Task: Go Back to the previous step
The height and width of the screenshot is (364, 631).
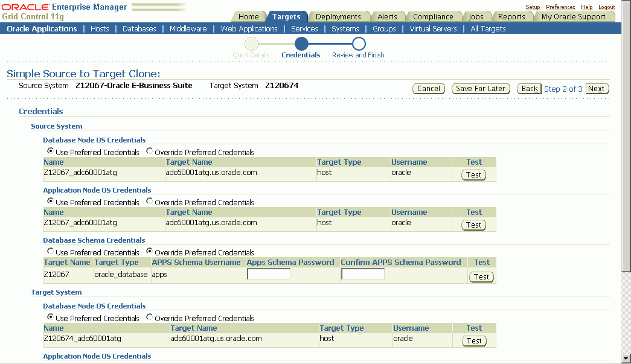Action: pos(529,89)
